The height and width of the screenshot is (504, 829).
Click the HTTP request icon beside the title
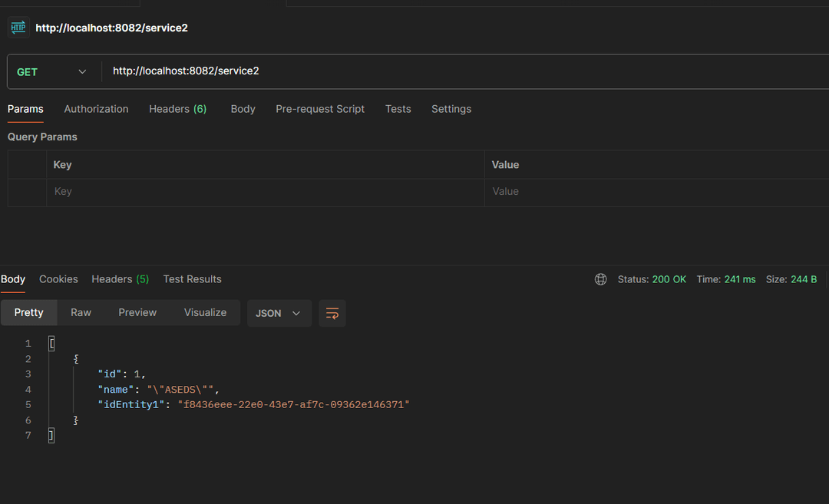18,28
